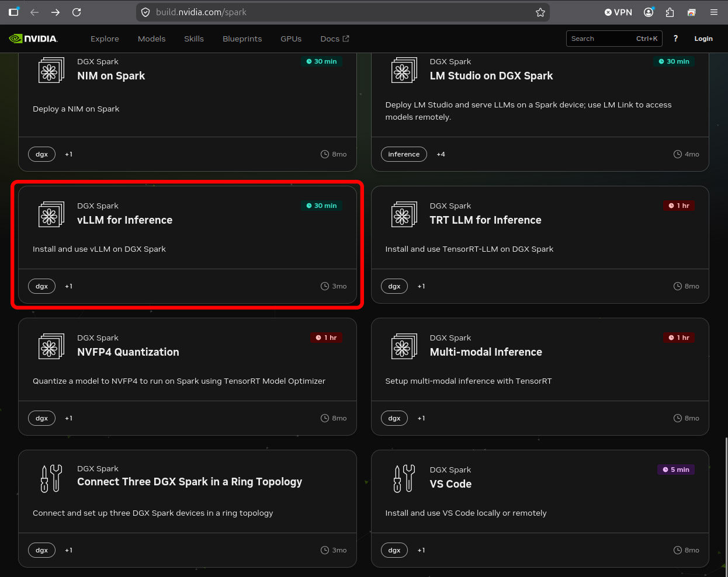Viewport: 728px width, 577px height.
Task: Open the Docs external link
Action: (335, 39)
